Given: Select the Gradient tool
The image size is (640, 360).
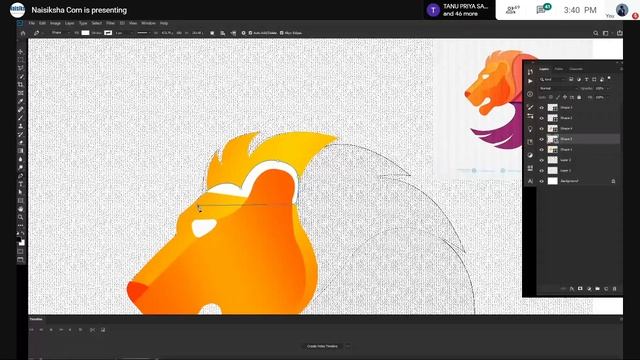Looking at the screenshot, I should click(20, 151).
